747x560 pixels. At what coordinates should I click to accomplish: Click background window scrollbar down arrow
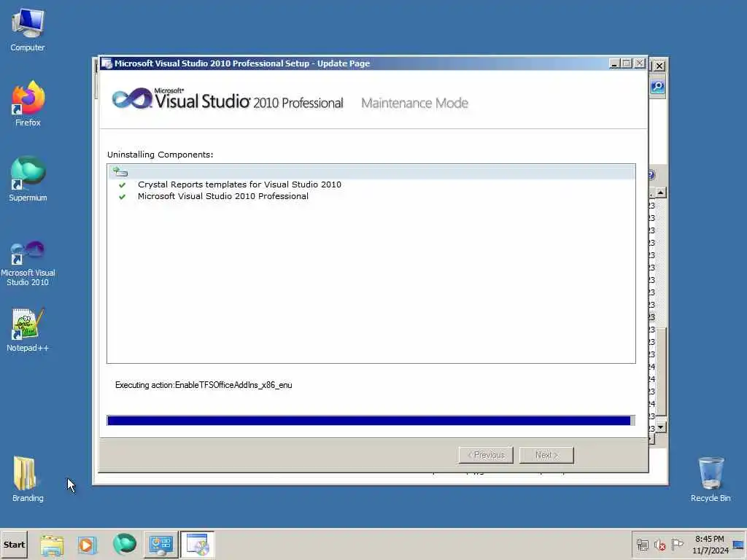coord(661,427)
